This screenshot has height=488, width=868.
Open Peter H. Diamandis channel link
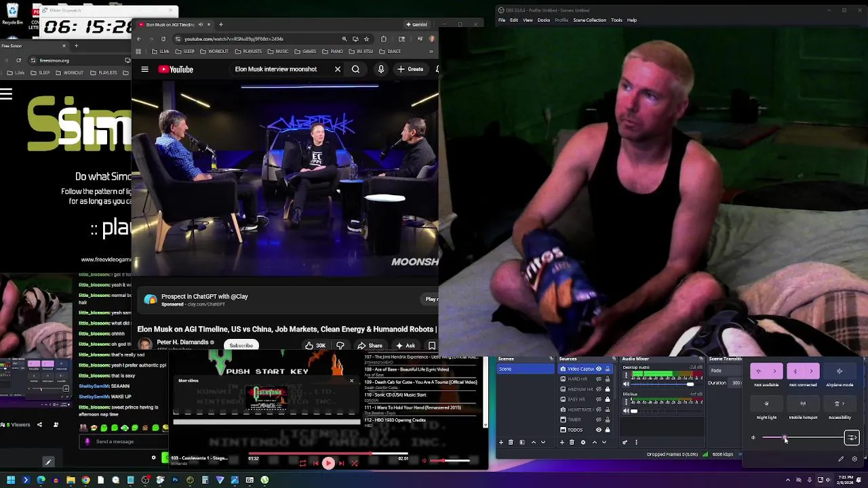coord(183,342)
